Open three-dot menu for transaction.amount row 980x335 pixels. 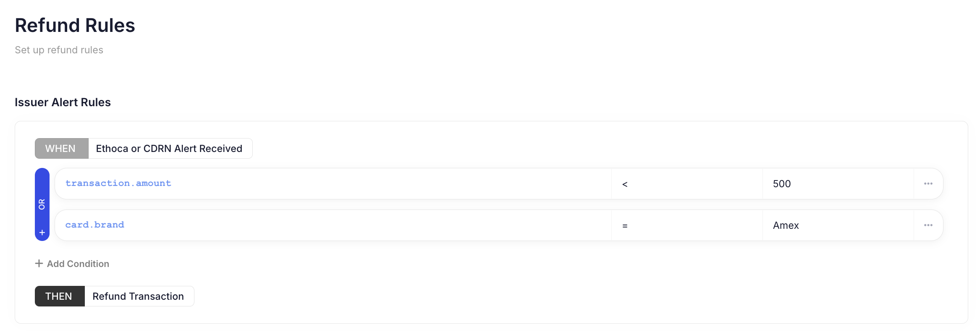(x=928, y=183)
